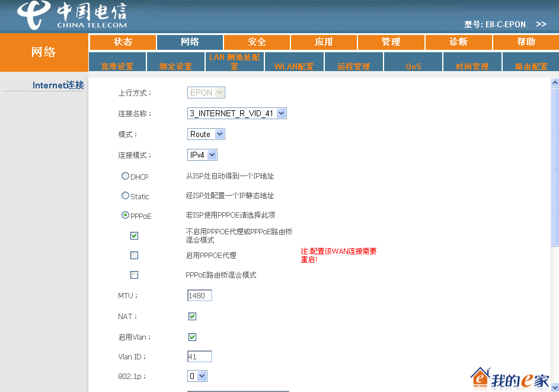Open the 网络 tab
This screenshot has width=559, height=392.
point(190,42)
